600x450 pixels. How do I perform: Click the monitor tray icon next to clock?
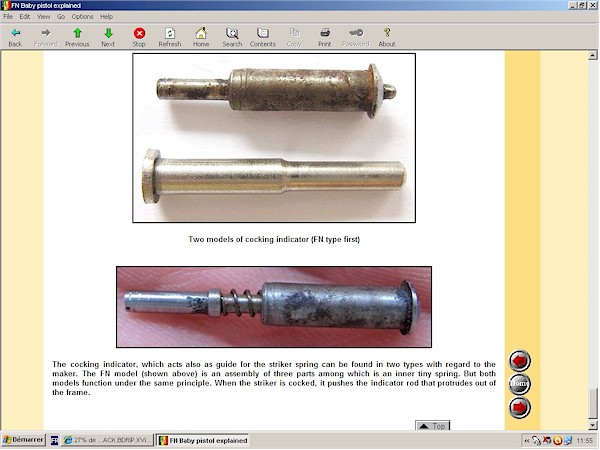568,441
